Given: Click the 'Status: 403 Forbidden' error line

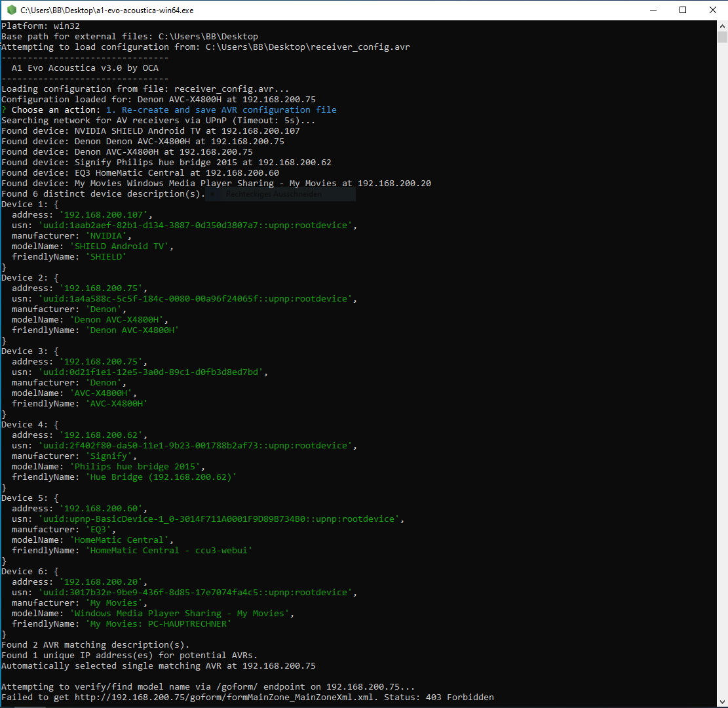Looking at the screenshot, I should tap(248, 698).
